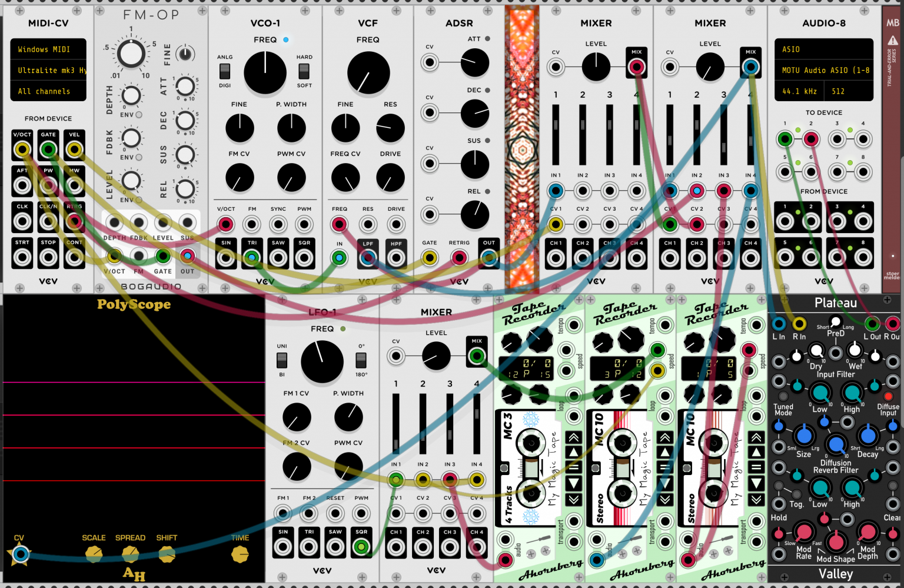Click the L In jack on Plateau

779,324
